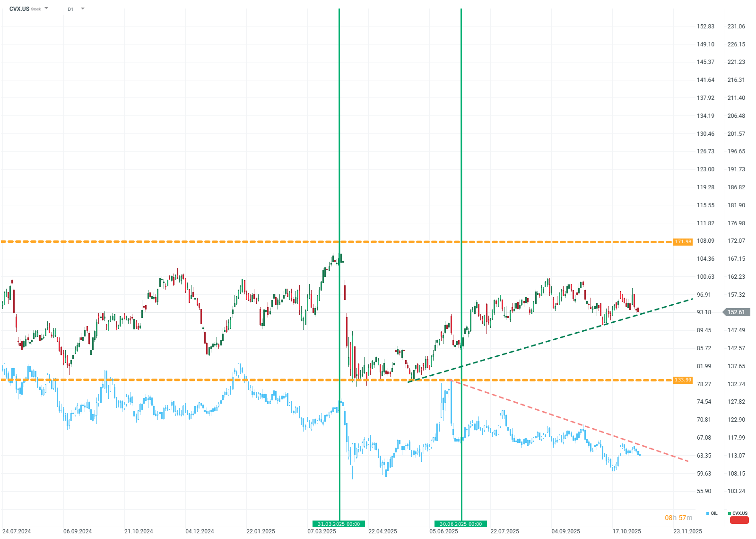Click the 17.10.2025 date axis label
This screenshot has width=756, height=539.
626,531
